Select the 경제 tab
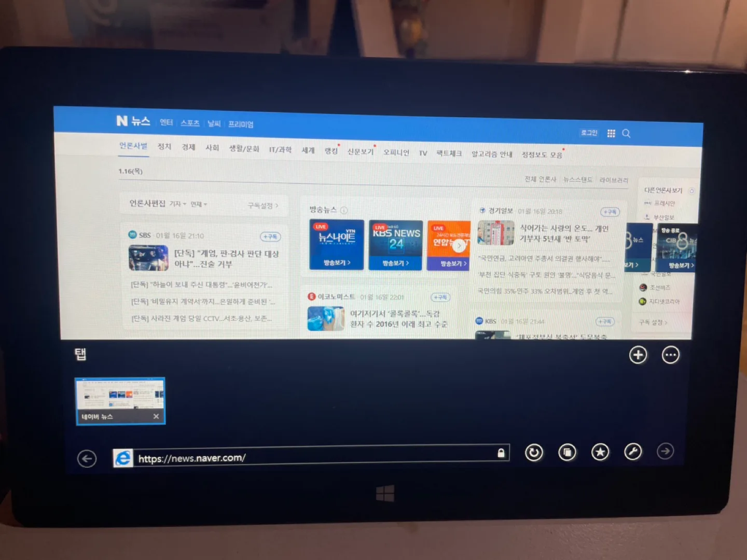747x560 pixels. click(x=188, y=147)
